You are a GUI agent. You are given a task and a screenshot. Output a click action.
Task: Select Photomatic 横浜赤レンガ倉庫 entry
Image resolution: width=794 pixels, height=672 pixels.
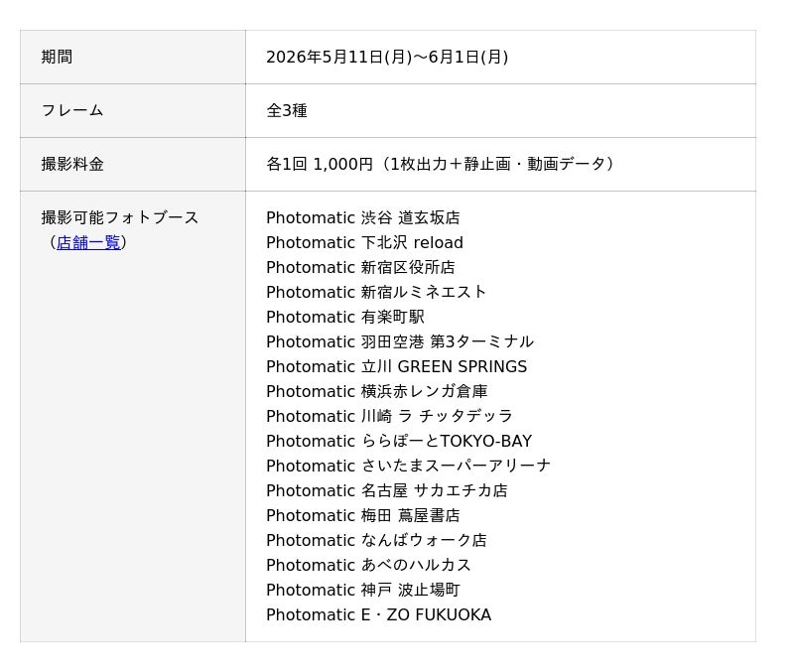coord(377,391)
